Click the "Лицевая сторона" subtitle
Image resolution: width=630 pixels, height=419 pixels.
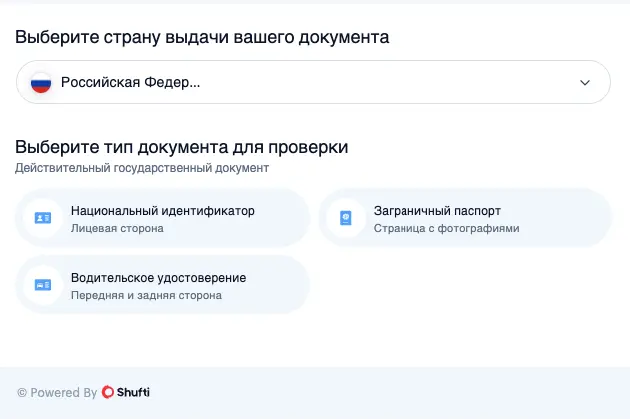pos(117,229)
